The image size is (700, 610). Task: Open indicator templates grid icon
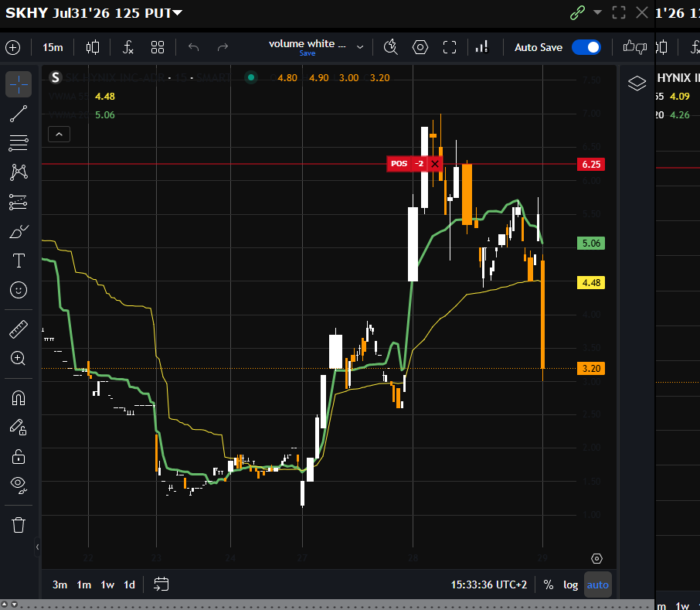(x=158, y=47)
